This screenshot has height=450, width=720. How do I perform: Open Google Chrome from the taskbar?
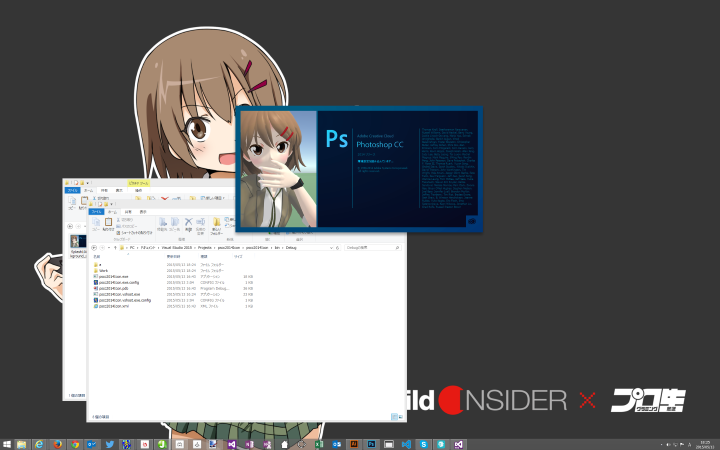(x=75, y=443)
